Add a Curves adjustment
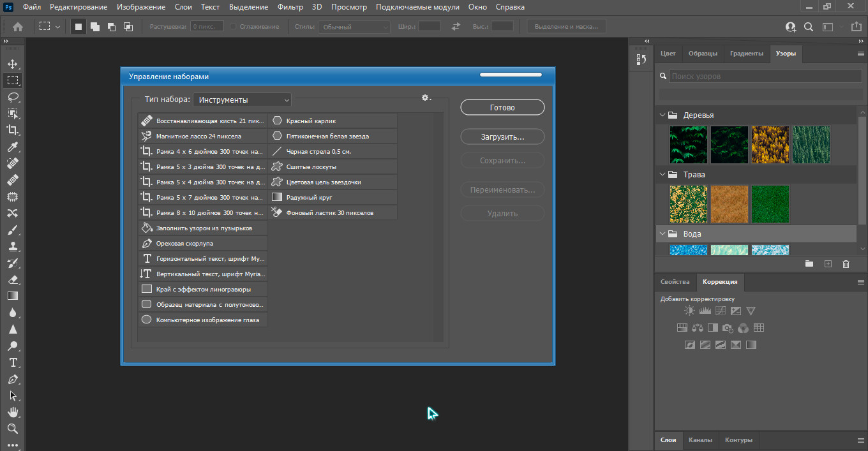 [721, 311]
